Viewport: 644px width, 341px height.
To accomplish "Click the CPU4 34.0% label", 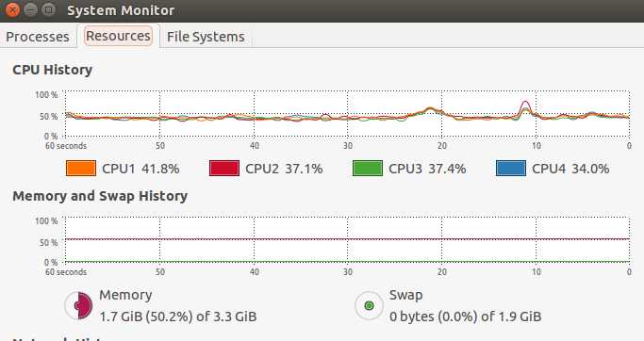I will pyautogui.click(x=570, y=169).
